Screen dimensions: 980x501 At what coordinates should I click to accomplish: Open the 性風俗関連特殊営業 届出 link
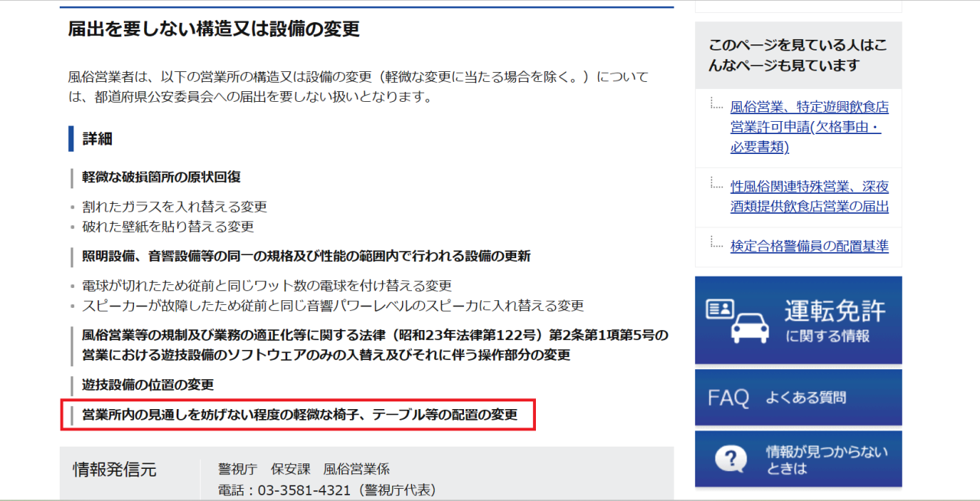[808, 197]
